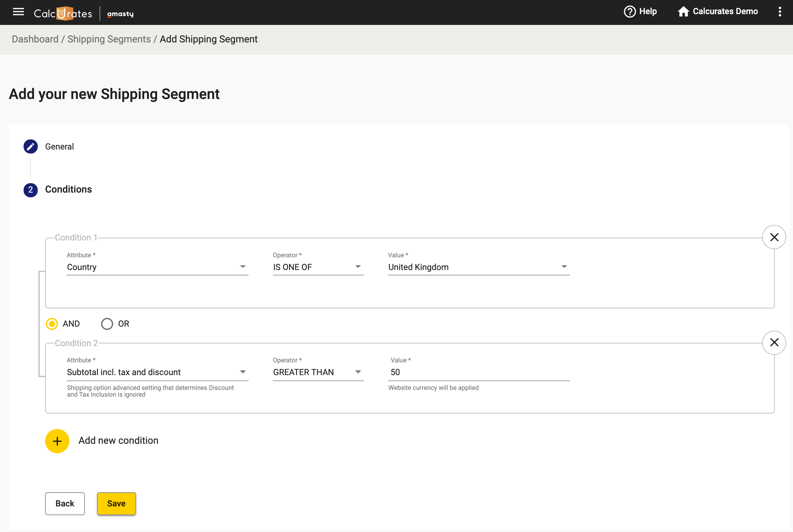Open Condition 1 Attribute dropdown showing Country
Screen dimensions: 793x532
click(158, 267)
